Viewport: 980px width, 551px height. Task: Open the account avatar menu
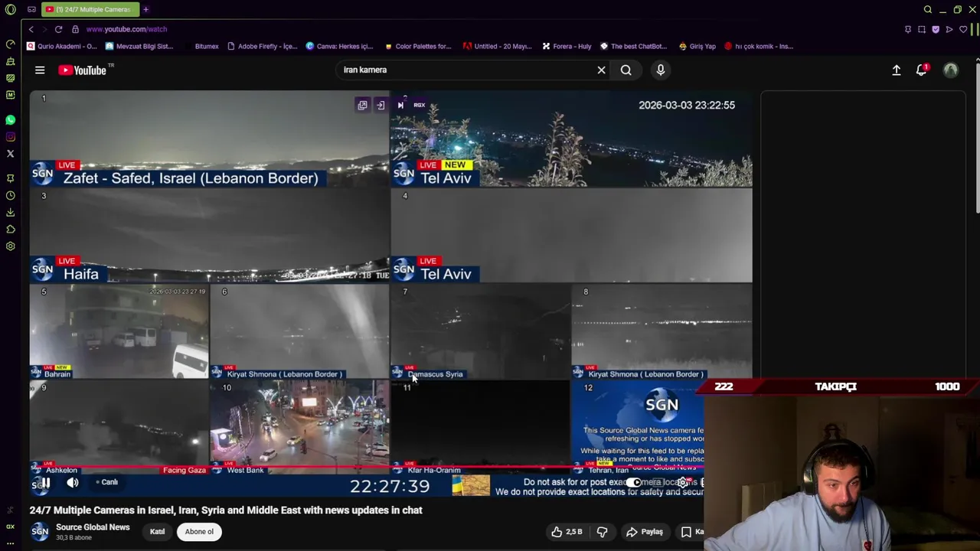(951, 70)
